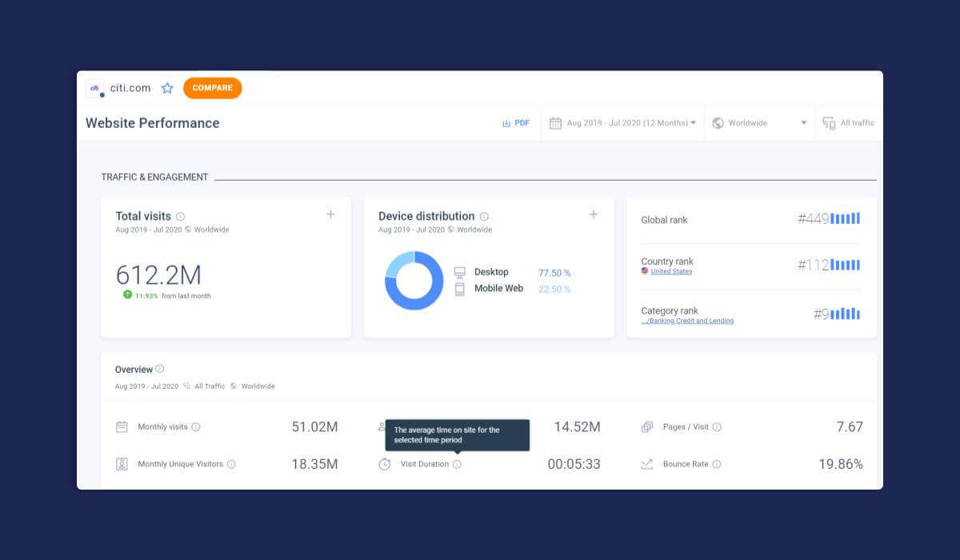The height and width of the screenshot is (560, 960).
Task: Click the info icon next to Total visits
Action: point(180,217)
